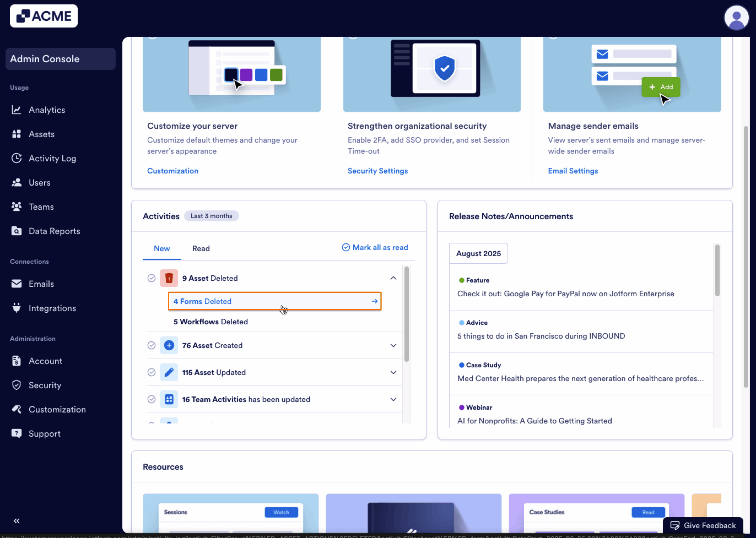This screenshot has height=538, width=756.
Task: Mark 9 Asset Deleted as read
Action: (151, 278)
